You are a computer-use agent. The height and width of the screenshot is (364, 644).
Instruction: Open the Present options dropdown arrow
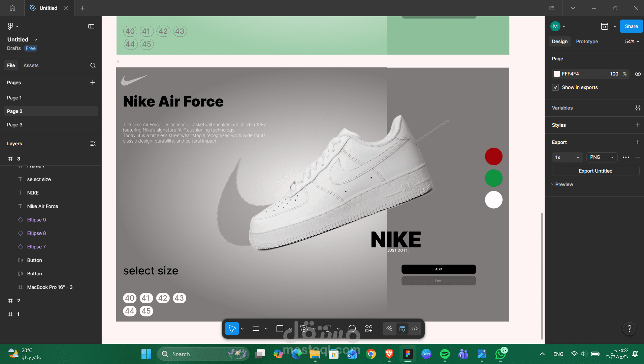[x=615, y=26]
